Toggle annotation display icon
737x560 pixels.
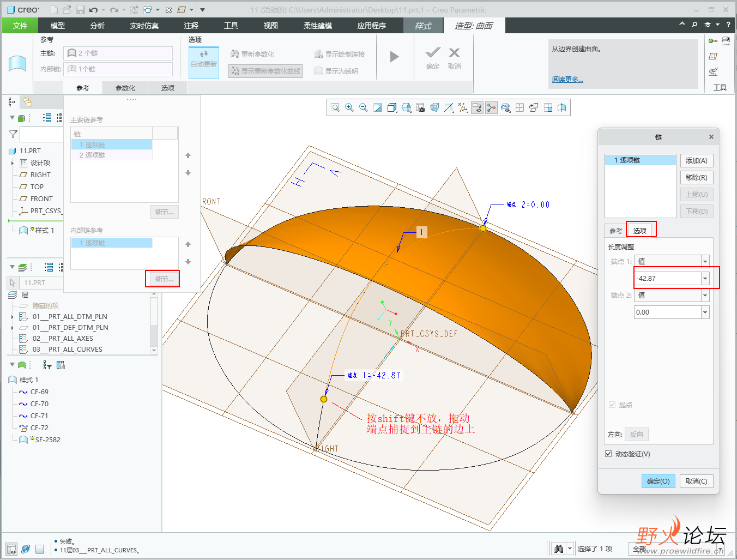[x=477, y=108]
